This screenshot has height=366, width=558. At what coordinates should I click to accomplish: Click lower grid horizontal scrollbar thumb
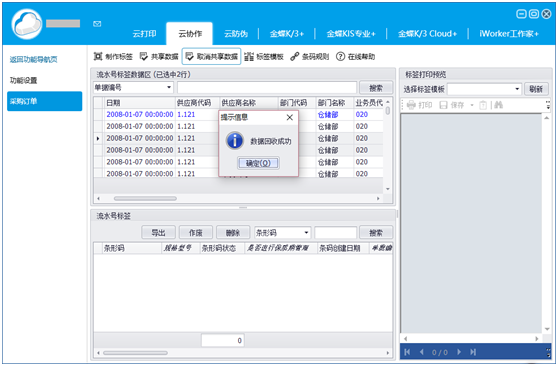tap(135, 353)
